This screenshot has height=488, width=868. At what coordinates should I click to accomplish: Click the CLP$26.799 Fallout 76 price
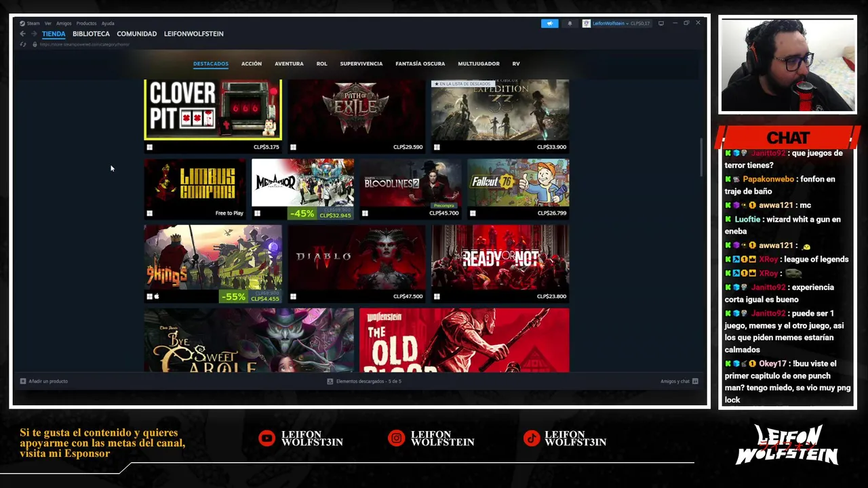552,213
